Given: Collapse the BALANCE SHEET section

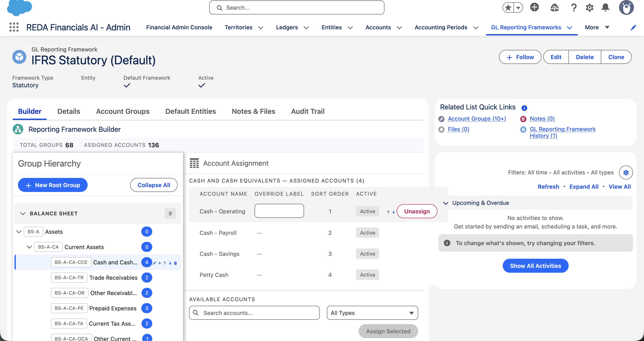Looking at the screenshot, I should pyautogui.click(x=23, y=214).
